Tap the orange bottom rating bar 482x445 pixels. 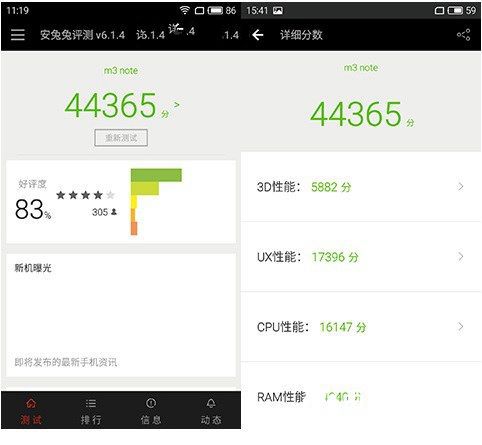click(x=134, y=228)
